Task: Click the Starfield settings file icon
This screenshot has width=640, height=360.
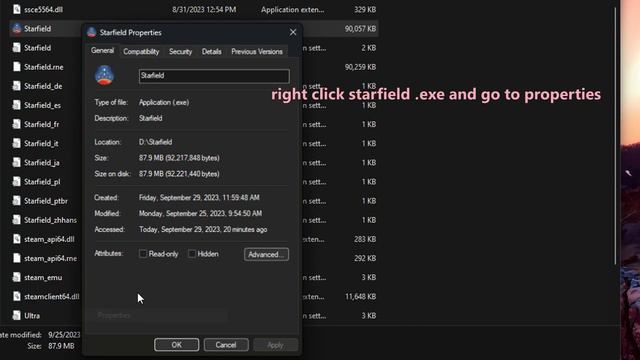Action: click(16, 48)
